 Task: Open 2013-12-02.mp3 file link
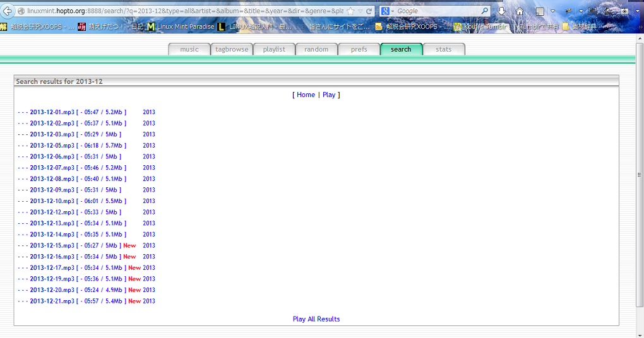tap(52, 123)
